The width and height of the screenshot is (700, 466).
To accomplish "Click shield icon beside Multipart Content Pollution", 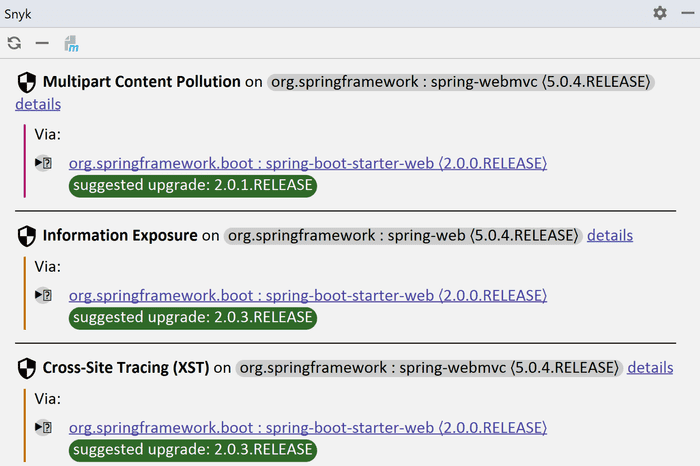I will (x=27, y=82).
